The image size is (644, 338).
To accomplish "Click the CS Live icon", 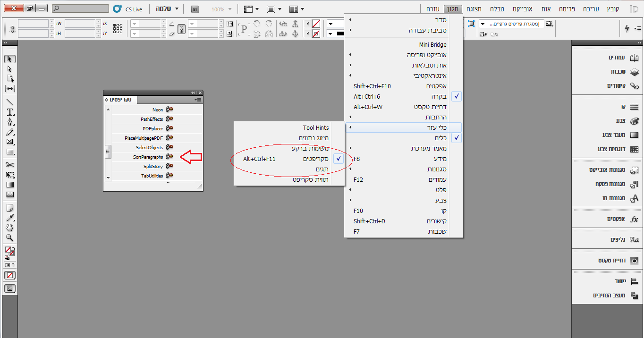I will [x=118, y=9].
